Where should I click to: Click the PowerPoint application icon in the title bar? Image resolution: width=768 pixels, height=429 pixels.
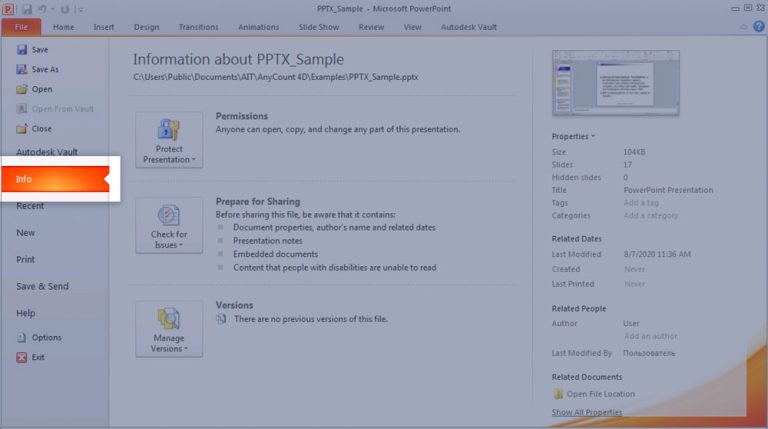[8, 9]
